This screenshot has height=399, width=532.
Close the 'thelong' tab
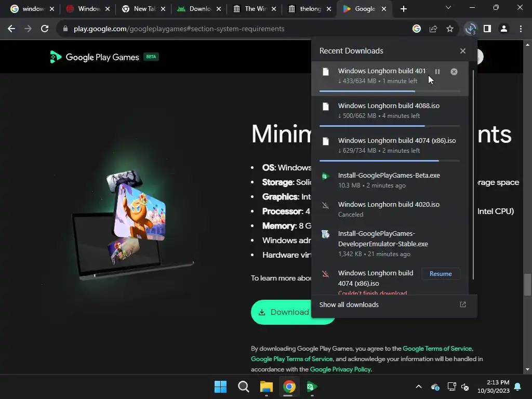tap(329, 9)
